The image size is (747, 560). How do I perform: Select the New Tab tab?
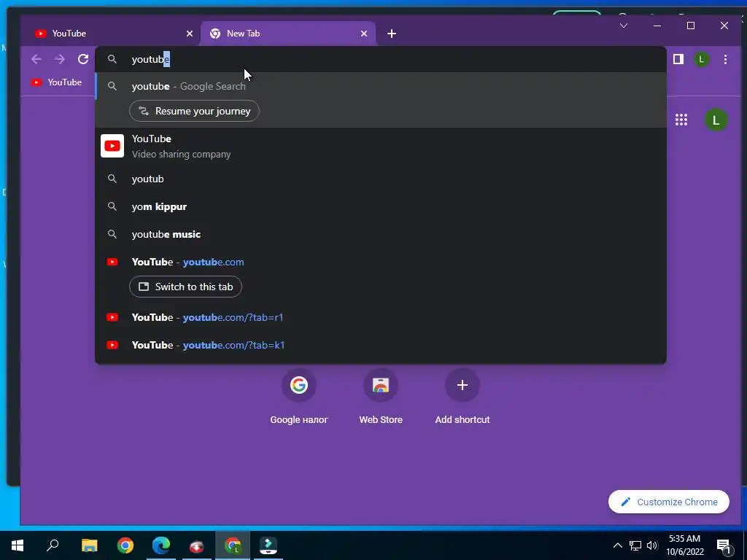point(286,34)
